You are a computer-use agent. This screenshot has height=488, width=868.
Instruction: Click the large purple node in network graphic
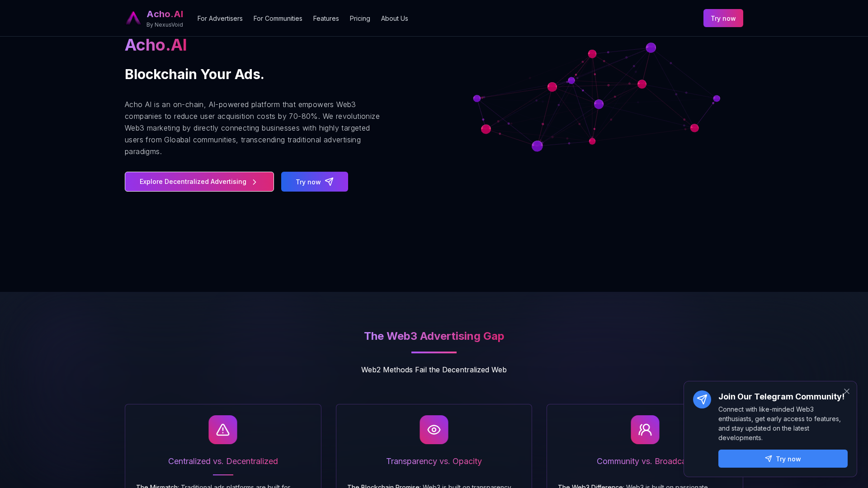click(537, 146)
